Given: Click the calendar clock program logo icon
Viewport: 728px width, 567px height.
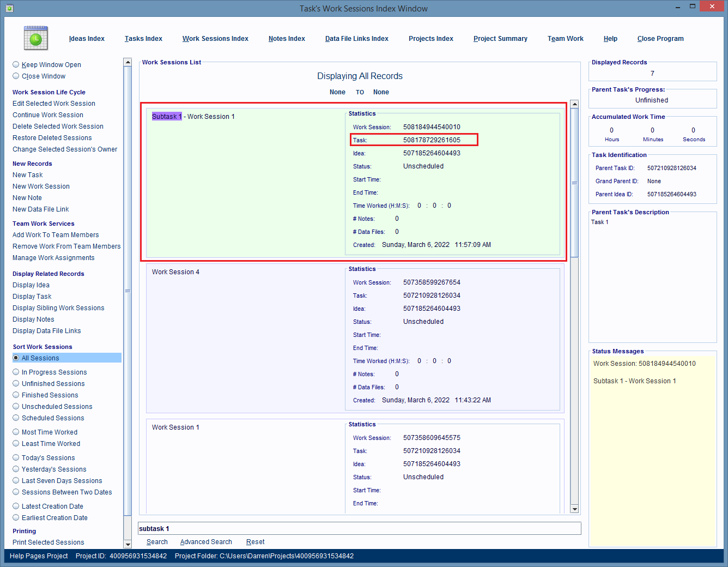Looking at the screenshot, I should point(36,38).
